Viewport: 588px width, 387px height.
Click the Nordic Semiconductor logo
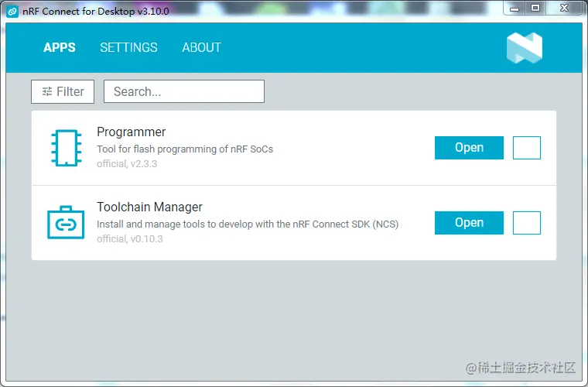[x=525, y=48]
